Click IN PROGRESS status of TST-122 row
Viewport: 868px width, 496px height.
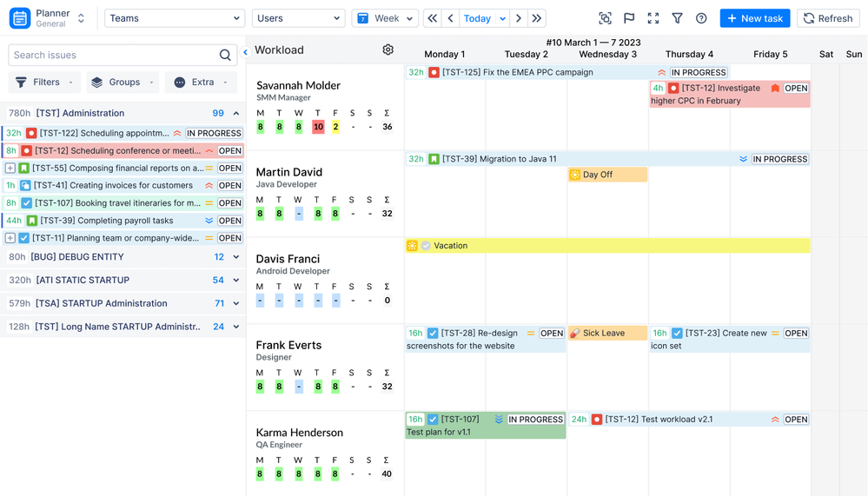[214, 133]
